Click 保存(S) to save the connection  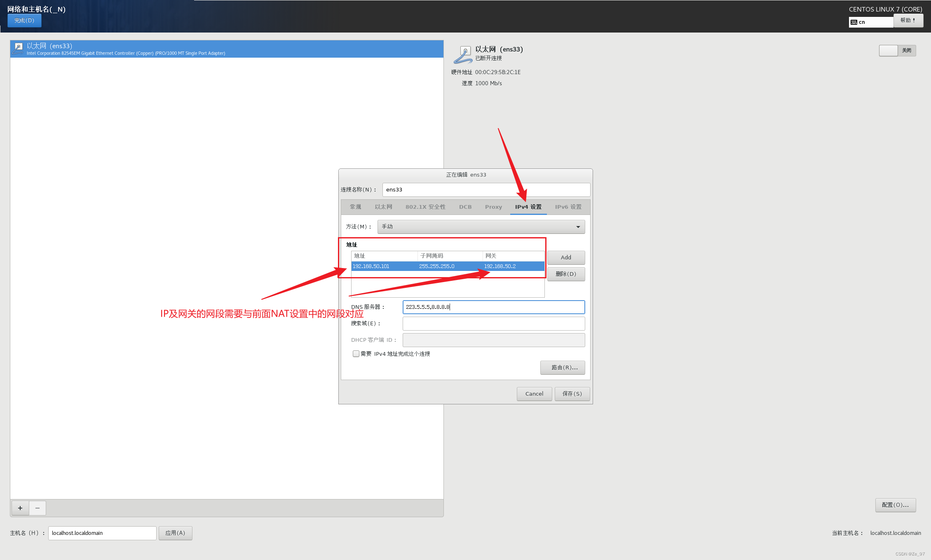pos(572,394)
